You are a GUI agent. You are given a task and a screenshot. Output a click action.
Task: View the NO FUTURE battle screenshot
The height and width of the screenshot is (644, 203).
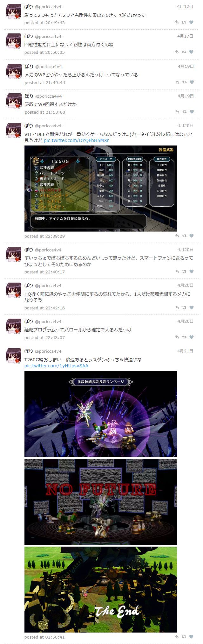pos(101,502)
